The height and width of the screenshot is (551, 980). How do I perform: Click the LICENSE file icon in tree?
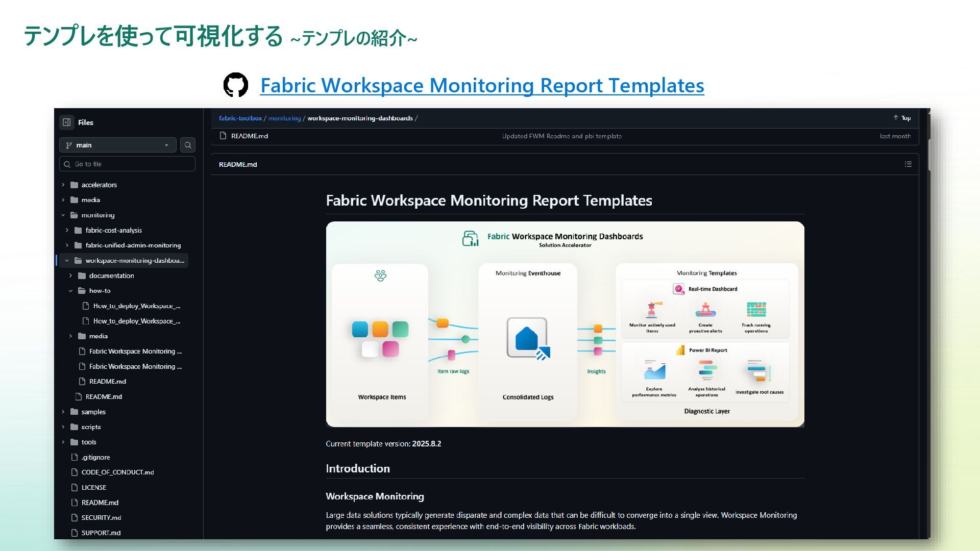coord(75,487)
